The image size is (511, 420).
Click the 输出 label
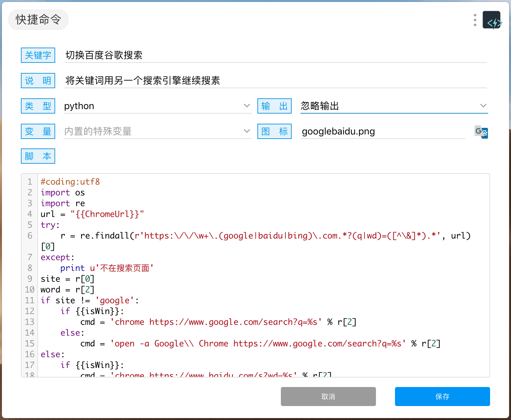(274, 106)
